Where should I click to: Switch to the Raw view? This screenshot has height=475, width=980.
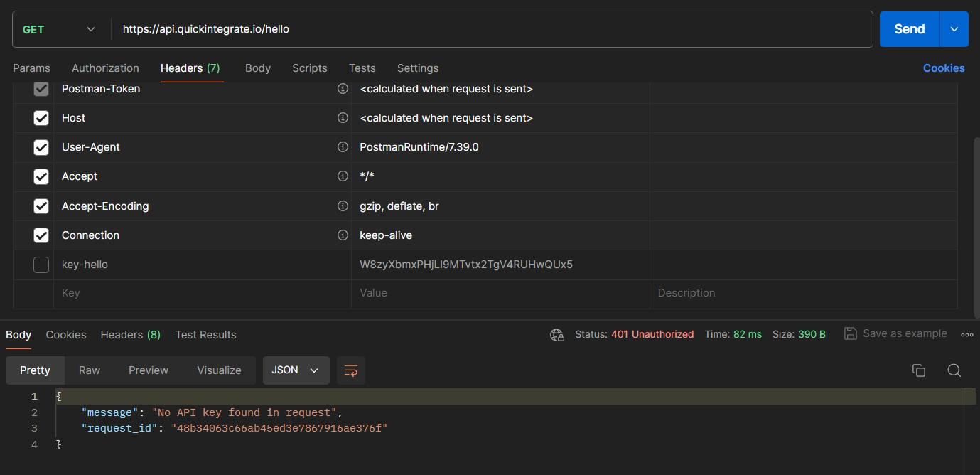pos(90,370)
